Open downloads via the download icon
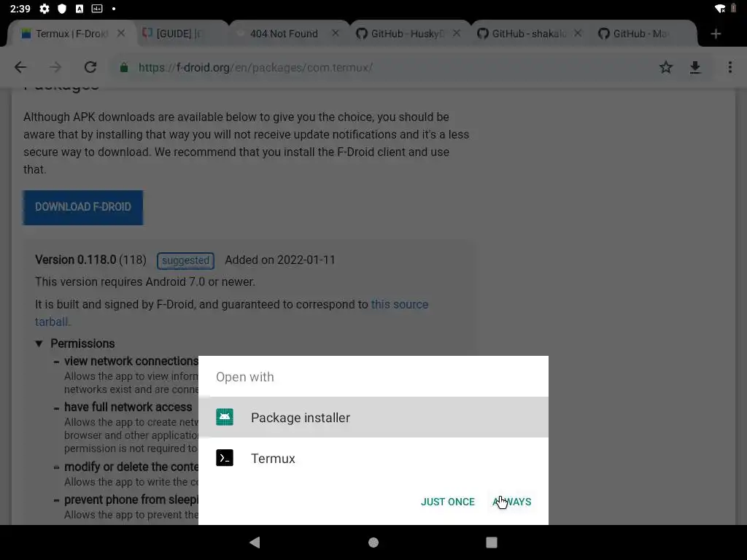Viewport: 747px width, 560px height. coord(695,67)
